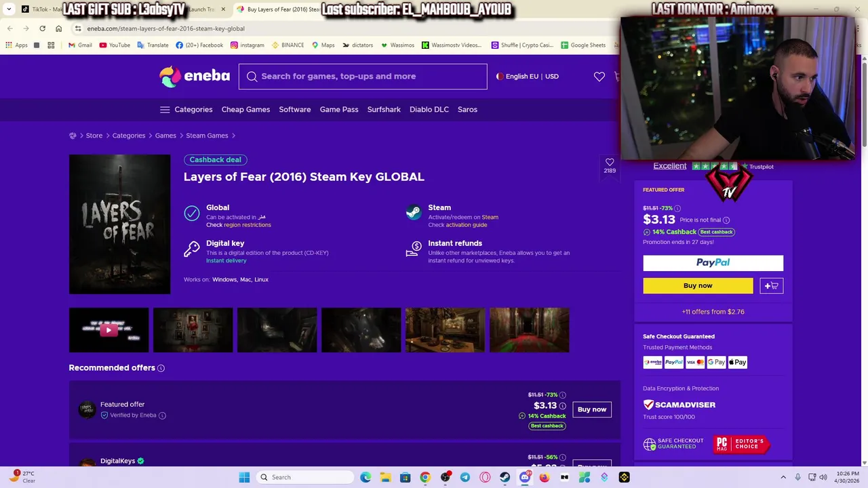Click the Windows taskbar Search box
Viewport: 868px width, 488px height.
[x=305, y=477]
